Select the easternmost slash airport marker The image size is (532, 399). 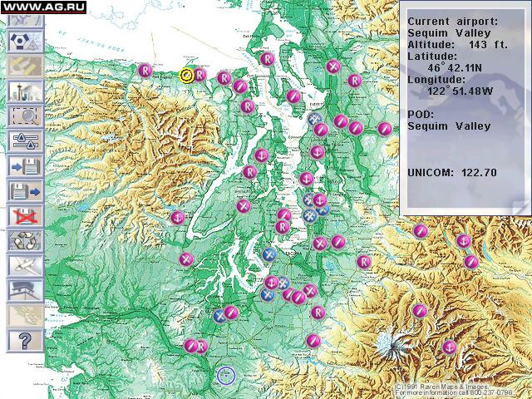(x=471, y=262)
